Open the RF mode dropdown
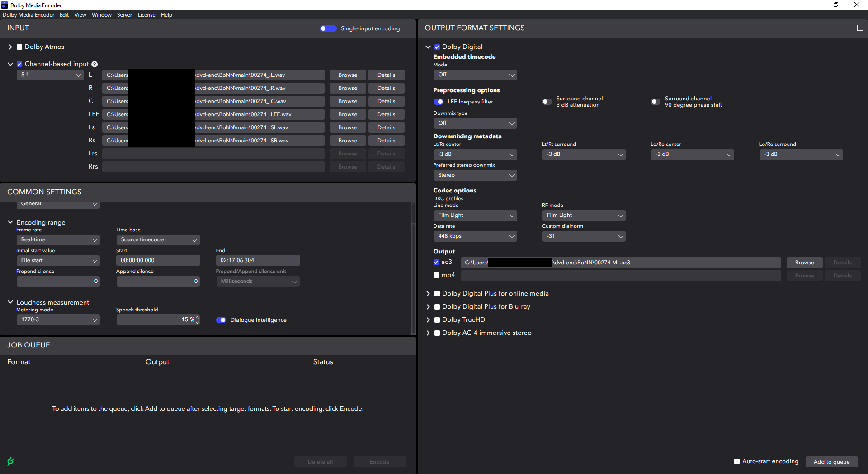Image resolution: width=868 pixels, height=474 pixels. (584, 216)
